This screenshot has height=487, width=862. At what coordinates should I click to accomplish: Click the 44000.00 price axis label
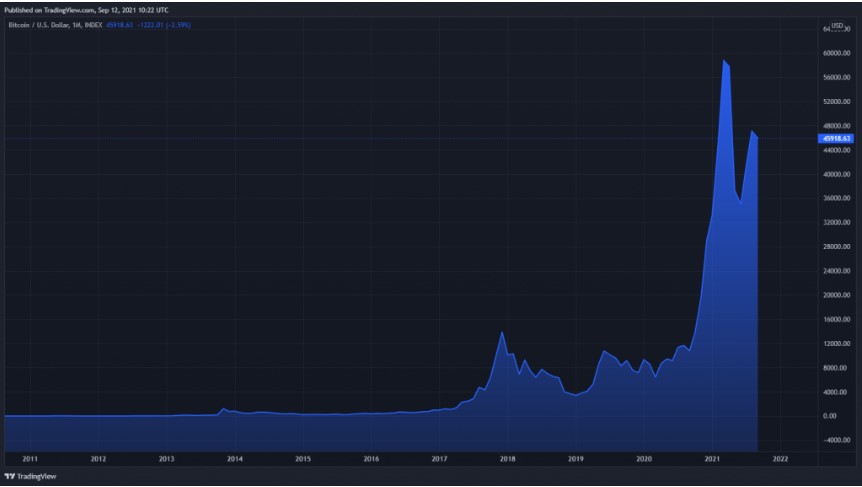point(836,150)
